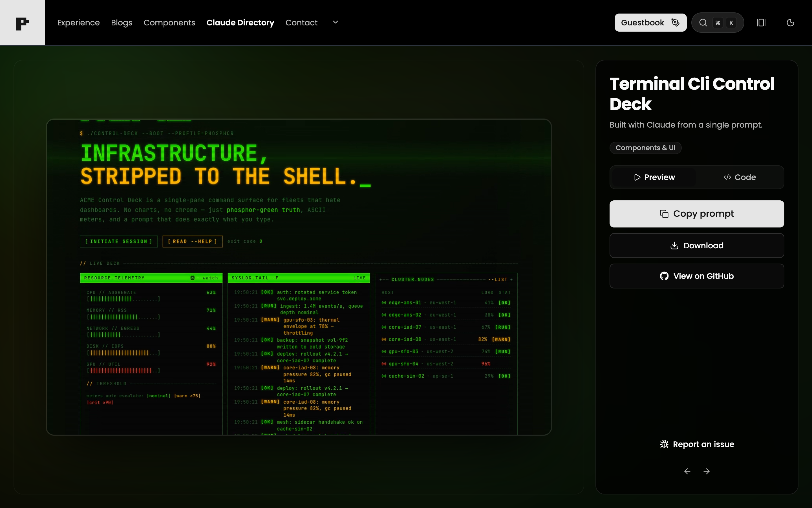Click the --watch gear icon in Resource Telemetry
This screenshot has width=812, height=508.
192,278
